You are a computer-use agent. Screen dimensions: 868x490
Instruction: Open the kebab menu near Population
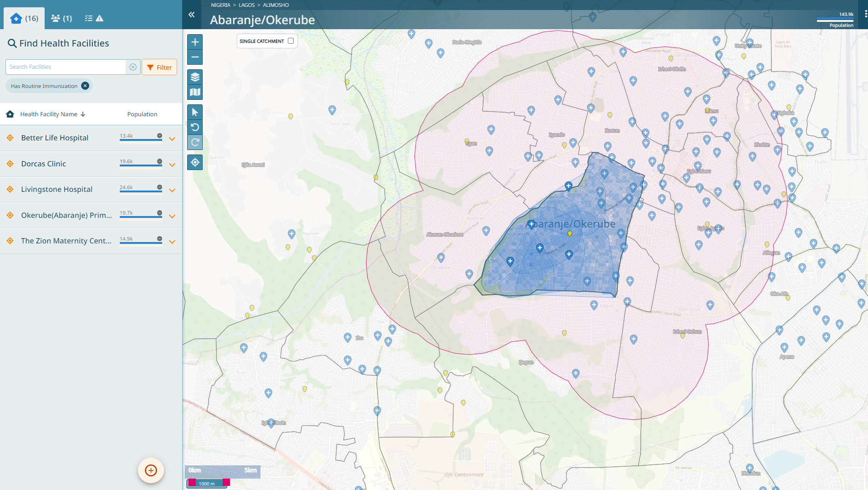tap(865, 14)
